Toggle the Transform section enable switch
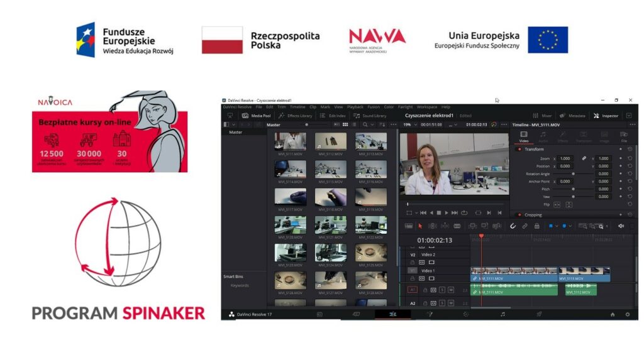Image resolution: width=644 pixels, height=362 pixels. 519,150
